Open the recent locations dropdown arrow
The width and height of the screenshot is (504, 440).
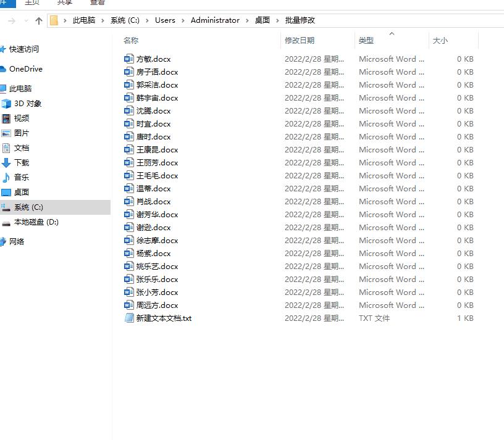(x=26, y=20)
